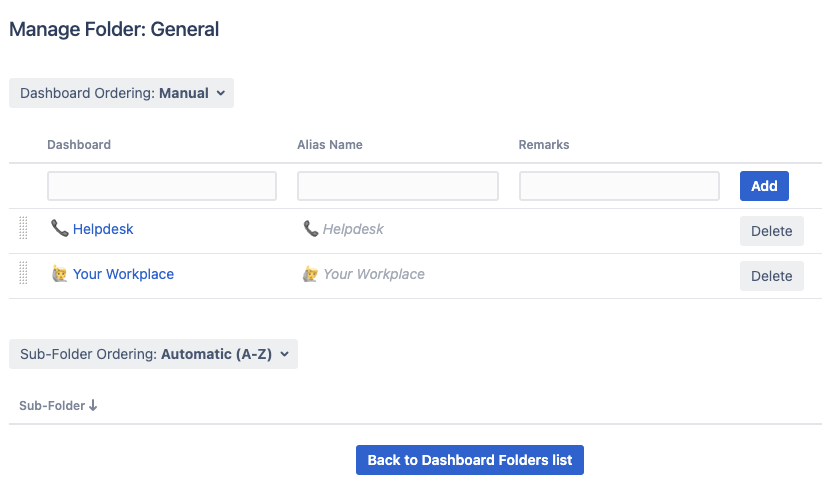
Task: Click the Alias Name column header
Action: [329, 145]
